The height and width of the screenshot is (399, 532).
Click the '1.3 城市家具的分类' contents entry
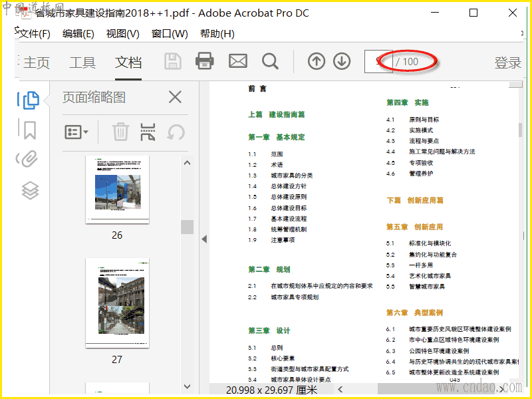coord(280,176)
